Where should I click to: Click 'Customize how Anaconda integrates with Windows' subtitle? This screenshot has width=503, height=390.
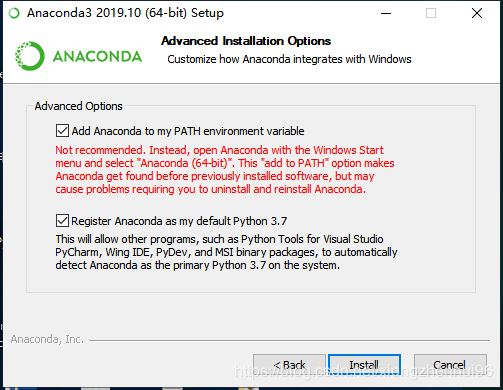pos(289,59)
